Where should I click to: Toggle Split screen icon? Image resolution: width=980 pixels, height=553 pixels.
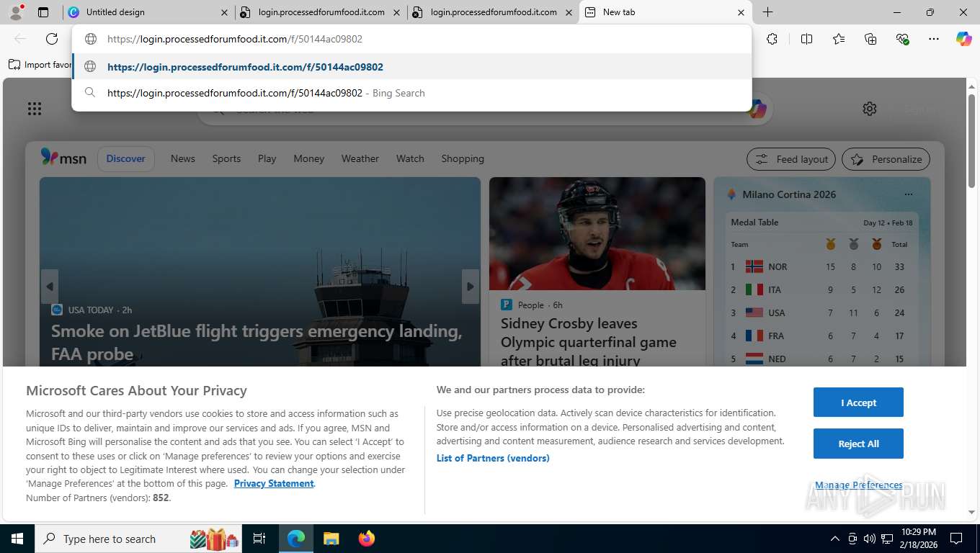[807, 39]
